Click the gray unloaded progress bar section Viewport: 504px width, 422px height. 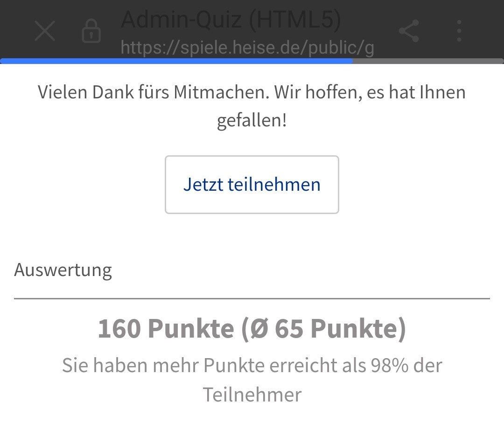coord(428,61)
